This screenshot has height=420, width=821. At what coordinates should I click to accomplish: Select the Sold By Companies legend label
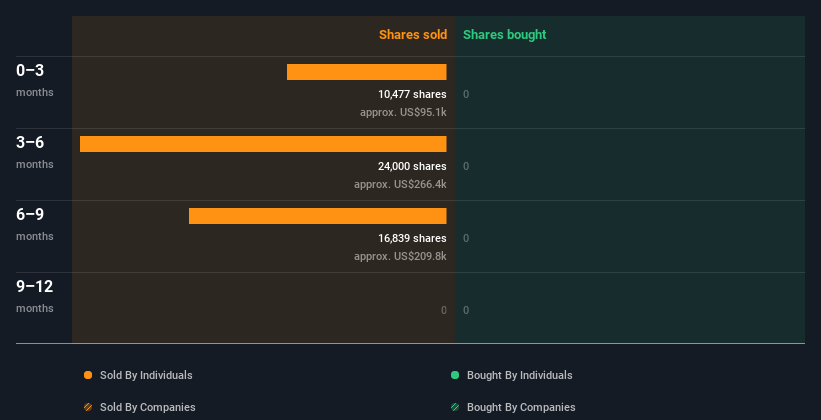pos(148,407)
